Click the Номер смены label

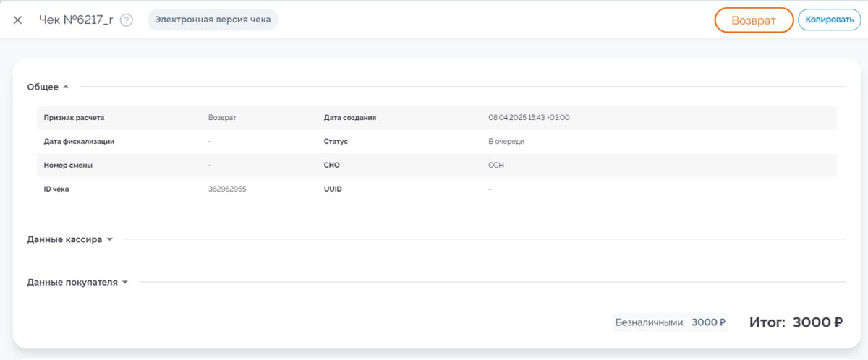click(x=68, y=165)
